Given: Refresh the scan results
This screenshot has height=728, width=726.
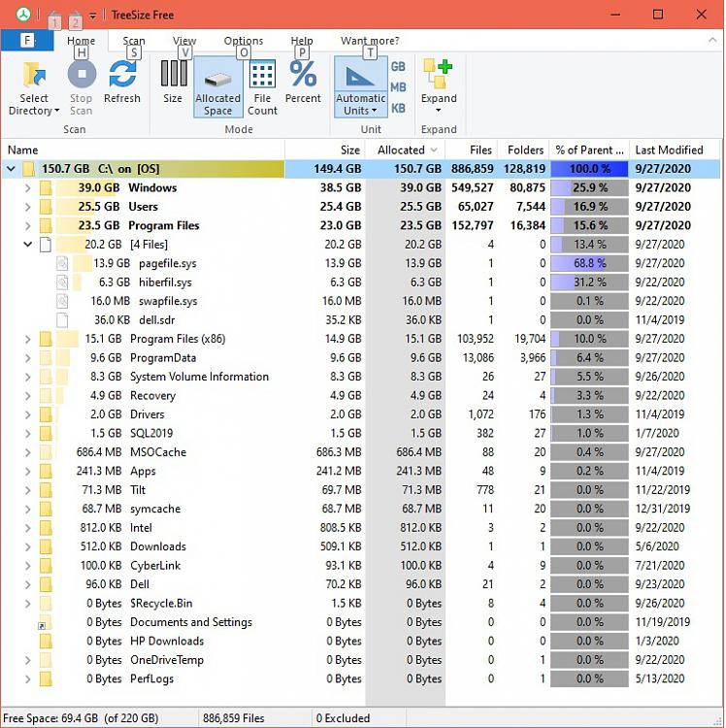Looking at the screenshot, I should [122, 82].
